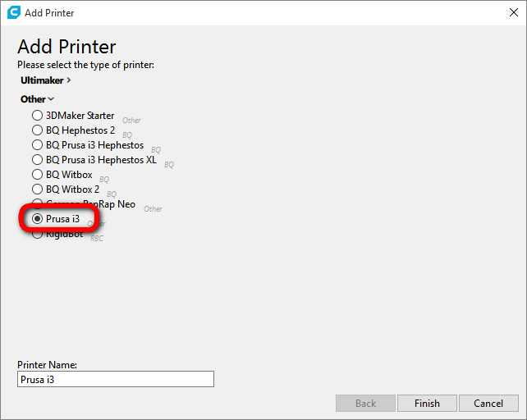Click the Cura app icon in title bar
The width and height of the screenshot is (527, 420).
[x=13, y=12]
